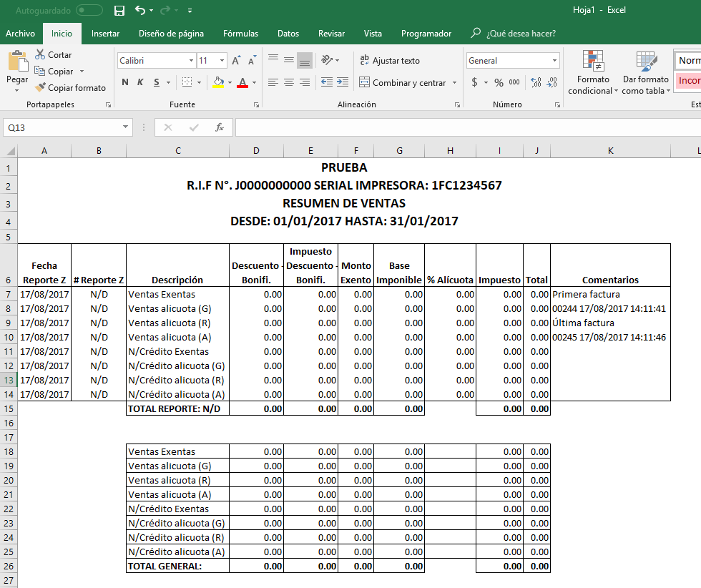The height and width of the screenshot is (588, 701).
Task: Open the Calibri font name dropdown
Action: [x=191, y=61]
